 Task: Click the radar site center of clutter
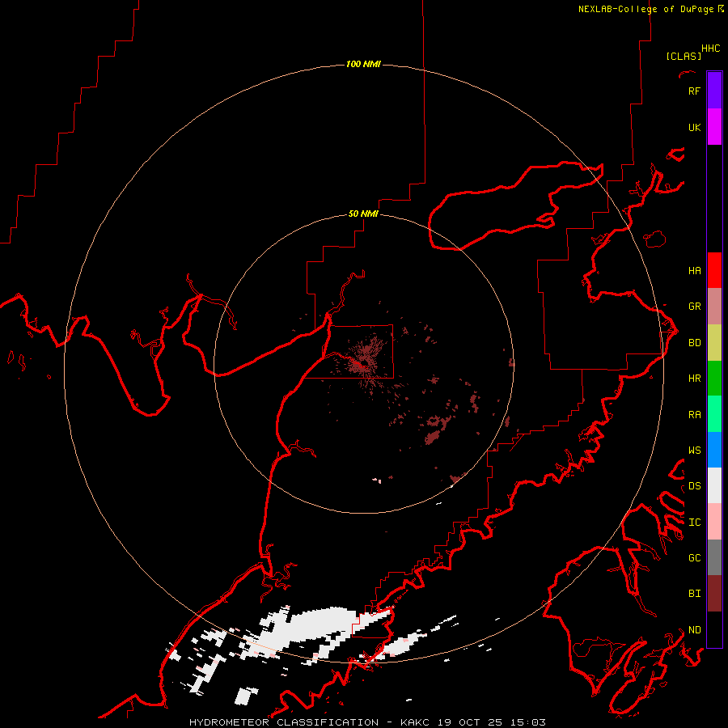pos(363,363)
